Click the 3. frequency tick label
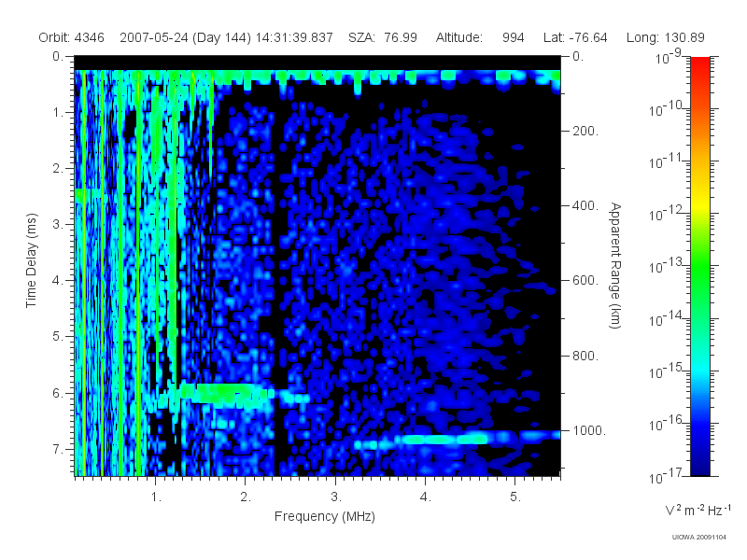The width and height of the screenshot is (747, 560). 336,497
